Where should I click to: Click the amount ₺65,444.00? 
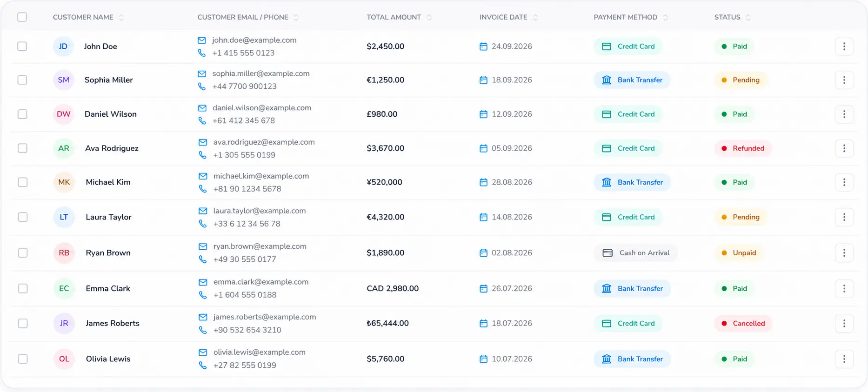387,324
